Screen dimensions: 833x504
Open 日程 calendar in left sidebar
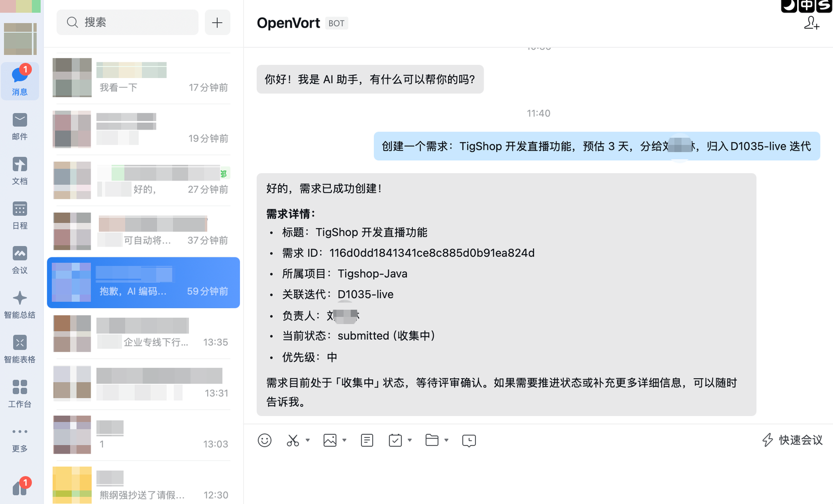[x=20, y=215]
